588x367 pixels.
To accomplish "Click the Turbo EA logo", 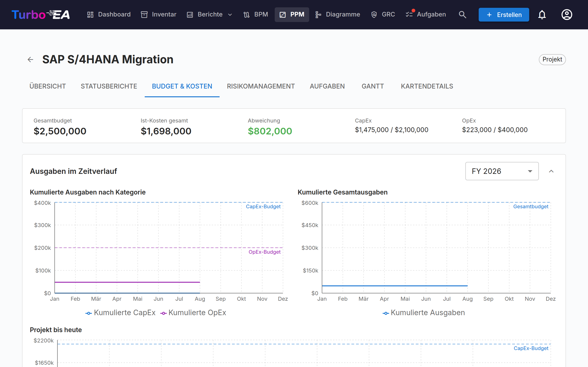I will [41, 14].
